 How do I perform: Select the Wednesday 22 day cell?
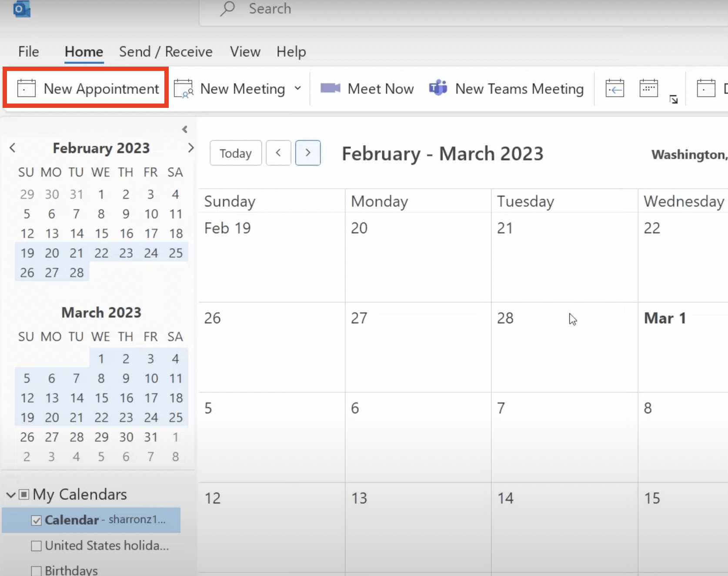(x=683, y=257)
